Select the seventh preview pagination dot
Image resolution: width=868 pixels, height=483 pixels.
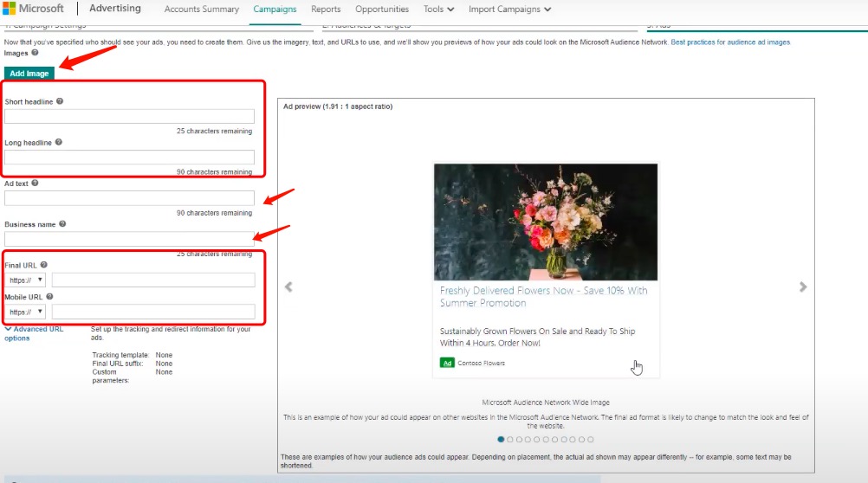pos(554,440)
